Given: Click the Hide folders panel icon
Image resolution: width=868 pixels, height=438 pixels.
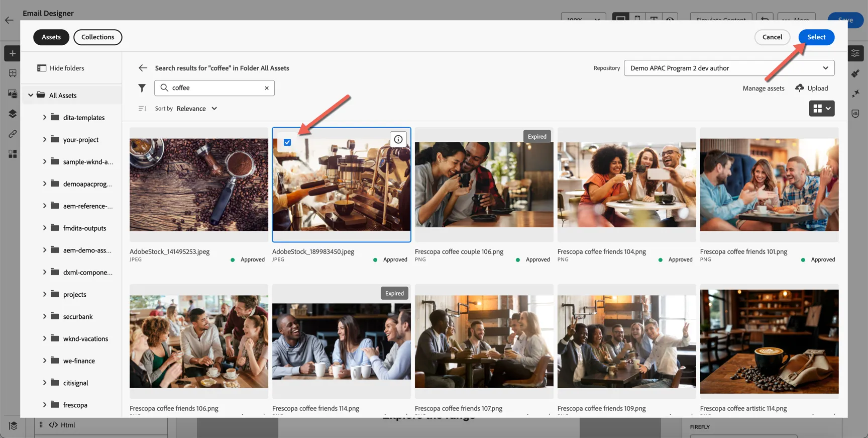Looking at the screenshot, I should (x=42, y=68).
